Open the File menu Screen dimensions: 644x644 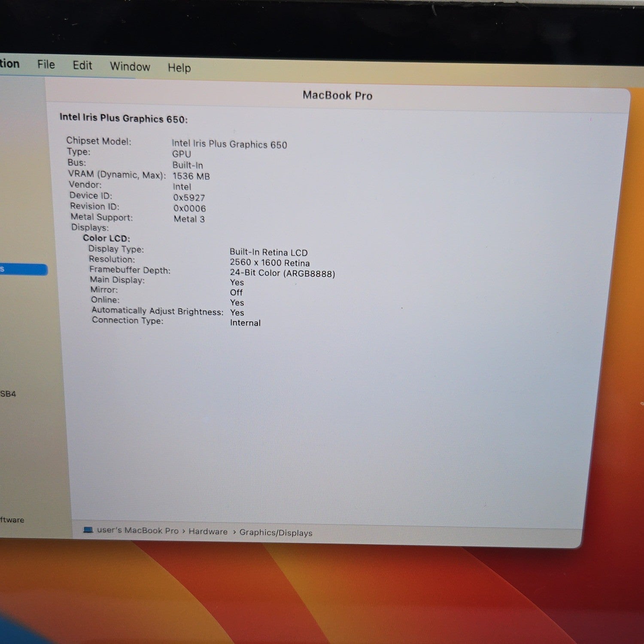[x=46, y=64]
